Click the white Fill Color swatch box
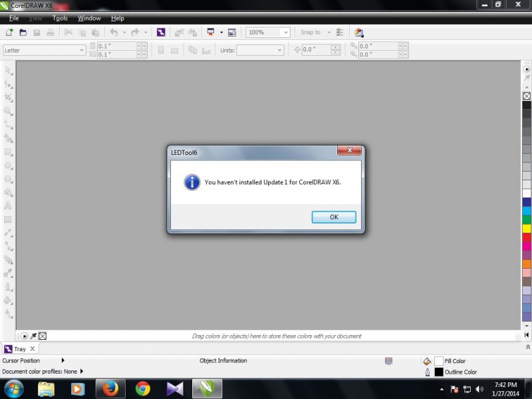 439,361
